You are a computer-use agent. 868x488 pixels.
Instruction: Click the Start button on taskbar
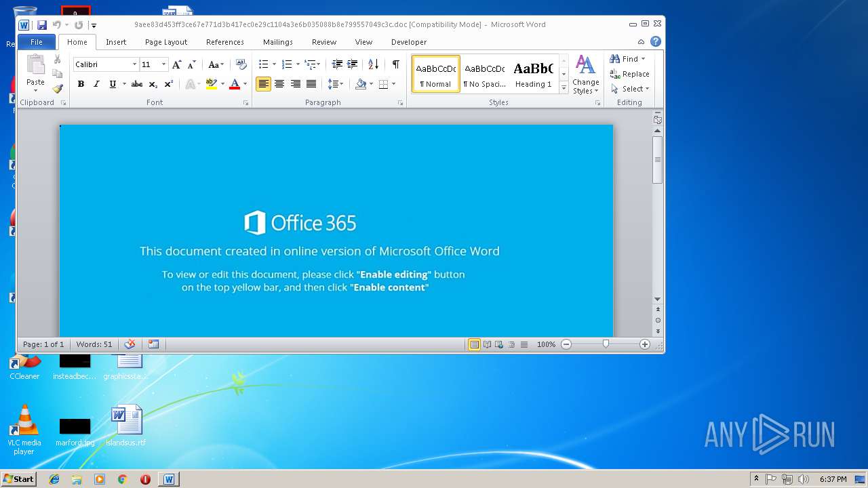tap(18, 479)
